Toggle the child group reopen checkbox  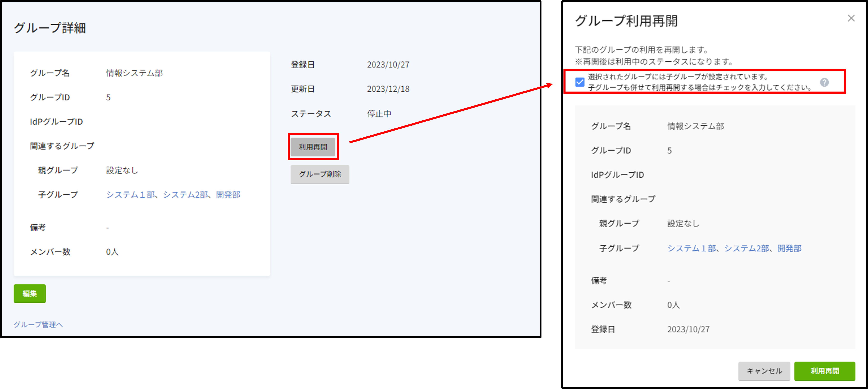pos(579,82)
